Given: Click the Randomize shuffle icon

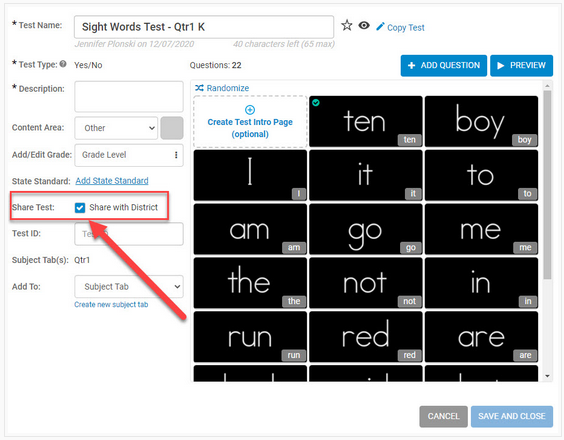Looking at the screenshot, I should (199, 88).
